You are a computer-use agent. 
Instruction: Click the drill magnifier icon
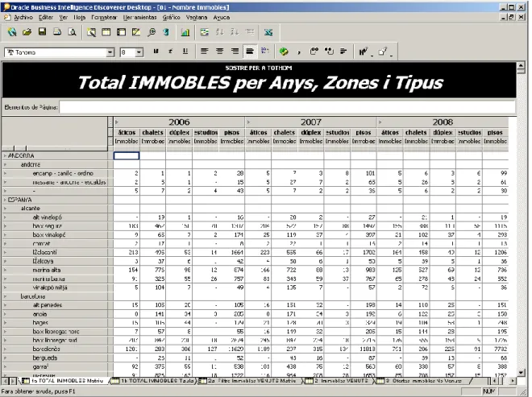coord(152,32)
